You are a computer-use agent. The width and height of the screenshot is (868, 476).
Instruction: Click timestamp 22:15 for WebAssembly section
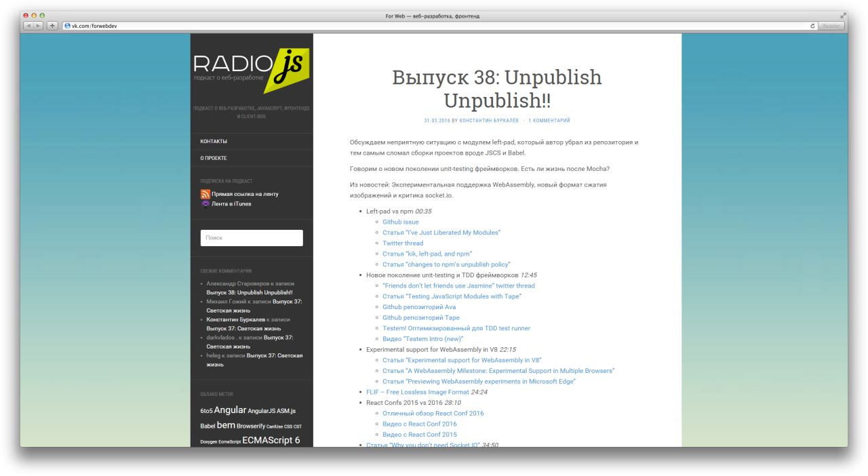click(x=508, y=349)
